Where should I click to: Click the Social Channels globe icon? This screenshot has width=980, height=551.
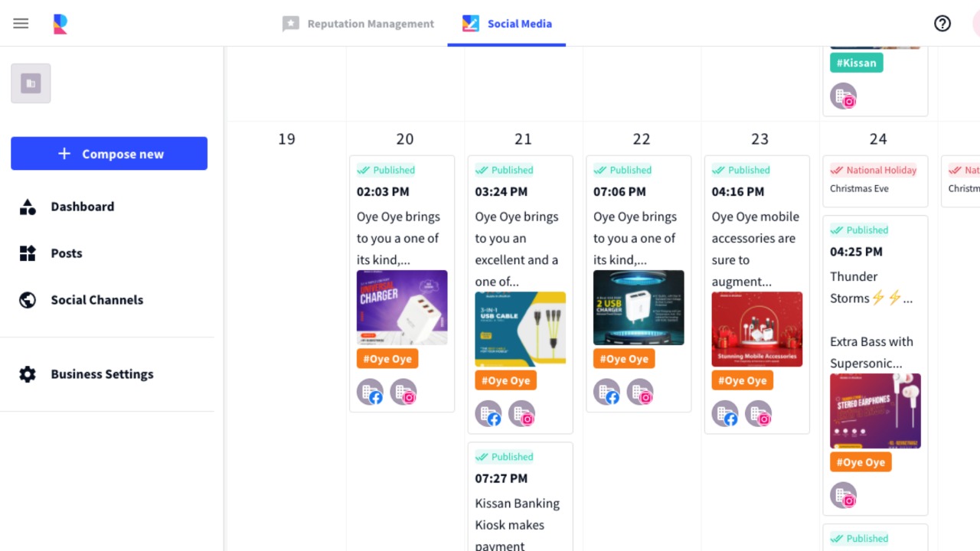28,300
